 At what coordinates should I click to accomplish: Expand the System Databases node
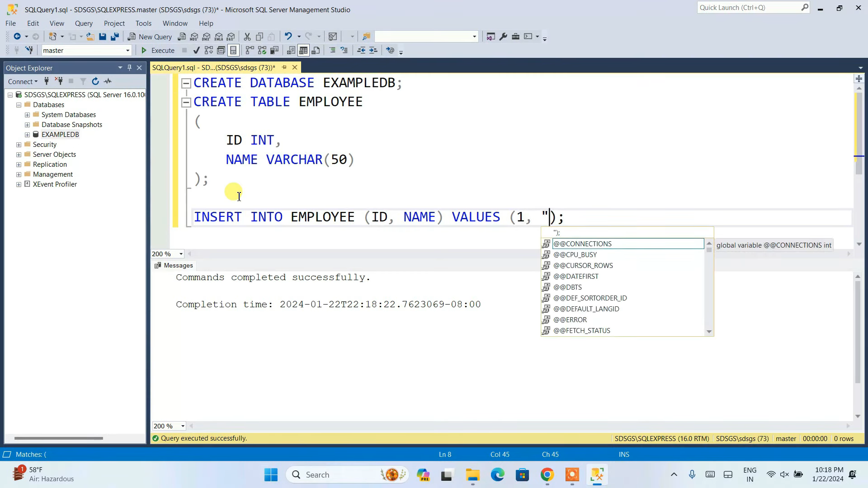(28, 115)
